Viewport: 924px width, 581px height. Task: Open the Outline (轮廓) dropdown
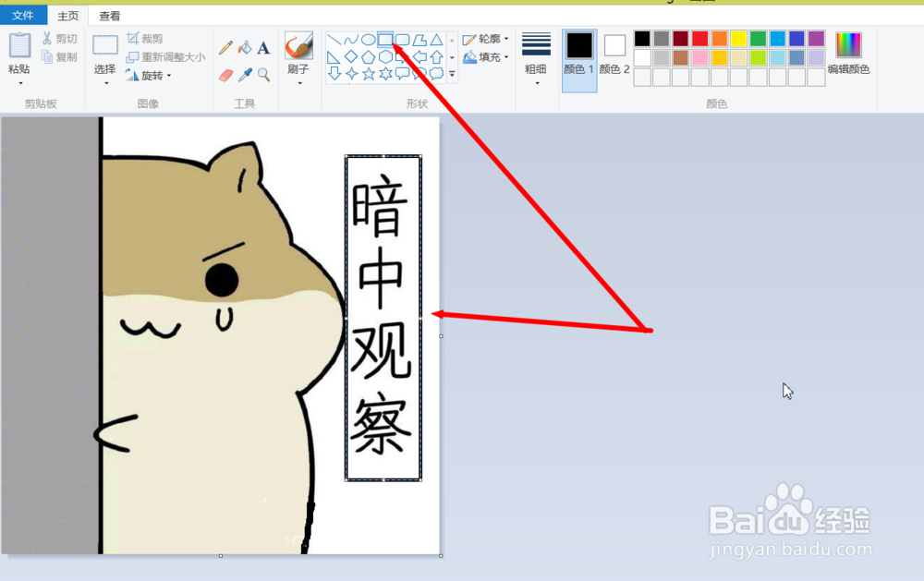coord(486,39)
